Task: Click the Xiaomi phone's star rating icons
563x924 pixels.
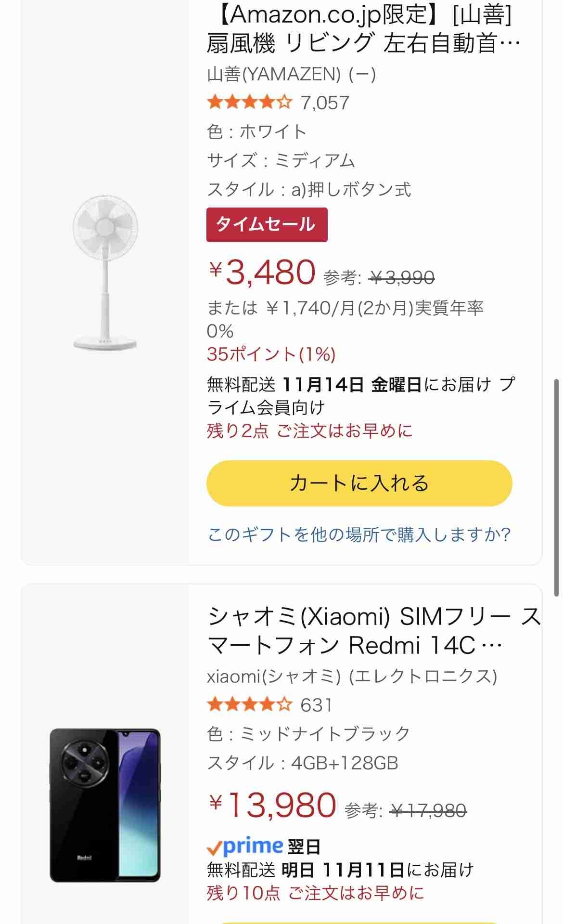Action: pyautogui.click(x=249, y=705)
